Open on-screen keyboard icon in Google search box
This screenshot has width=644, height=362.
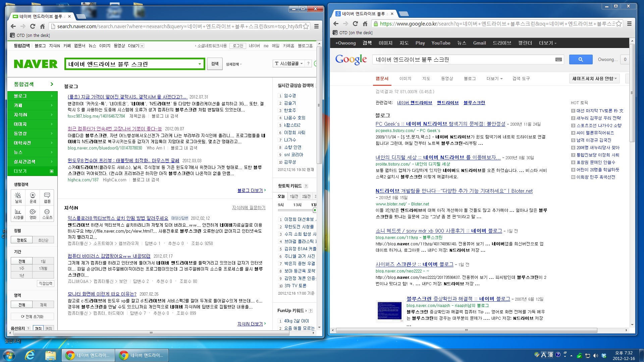[x=558, y=59]
